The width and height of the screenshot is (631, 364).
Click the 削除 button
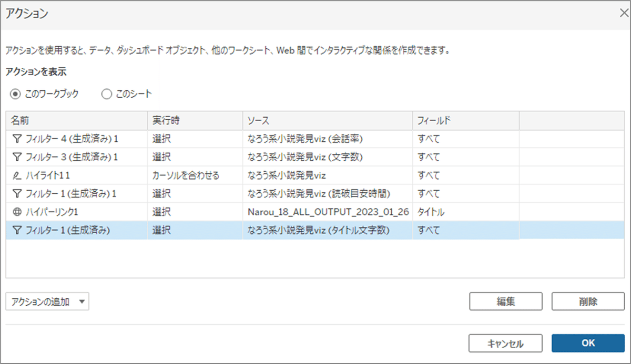click(x=588, y=301)
